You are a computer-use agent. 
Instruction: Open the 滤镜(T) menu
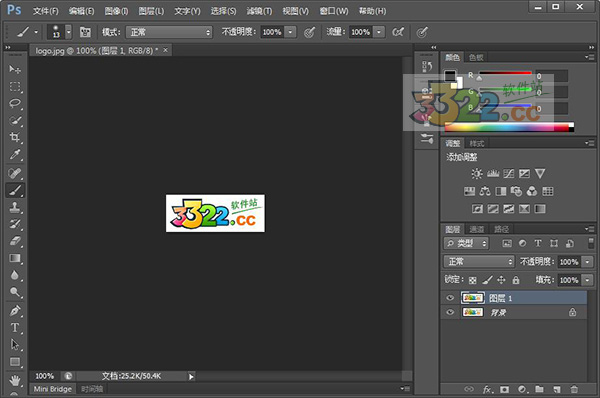[259, 11]
